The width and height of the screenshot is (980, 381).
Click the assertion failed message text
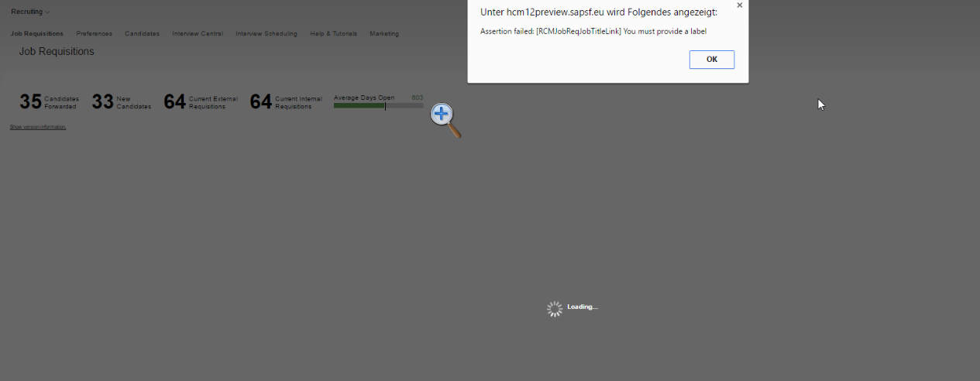click(593, 31)
